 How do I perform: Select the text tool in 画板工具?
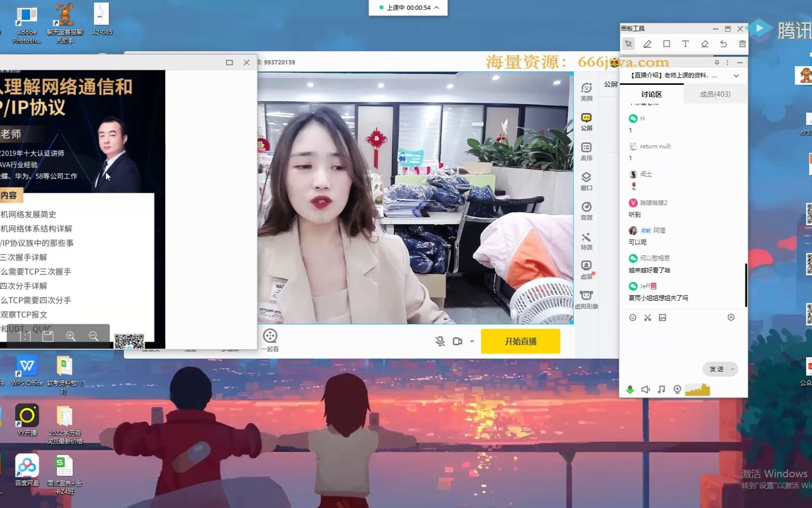coord(686,44)
